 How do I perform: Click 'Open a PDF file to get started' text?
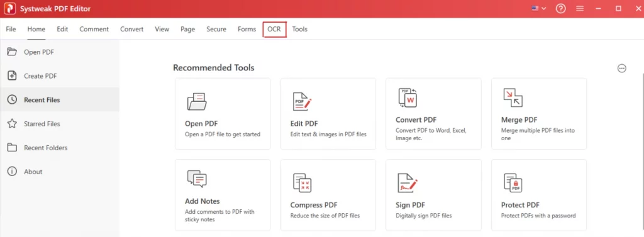(223, 135)
